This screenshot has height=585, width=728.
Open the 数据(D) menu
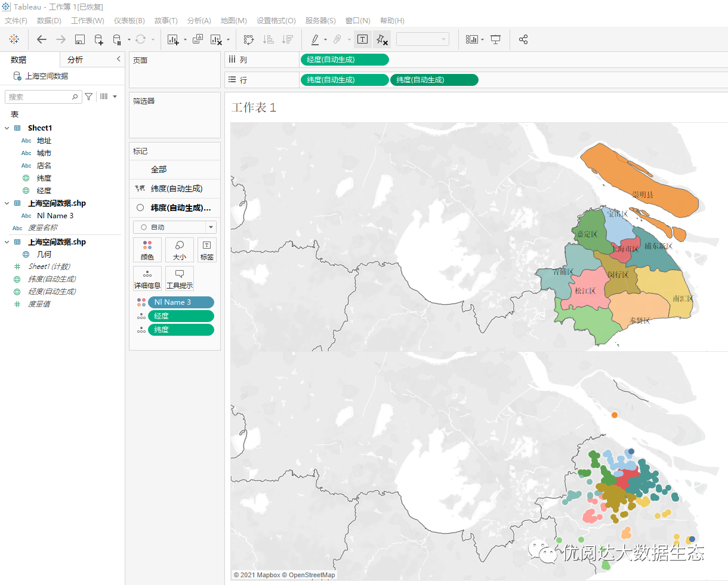click(x=49, y=20)
